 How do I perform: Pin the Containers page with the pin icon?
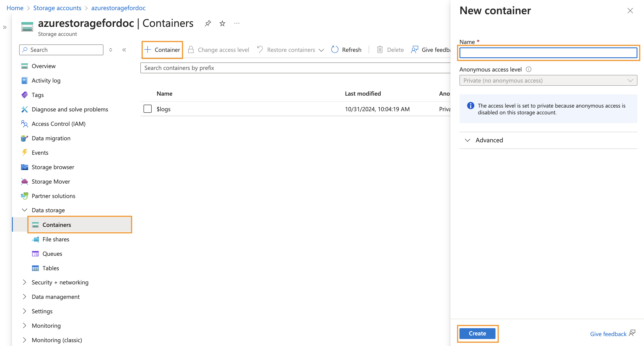[208, 23]
